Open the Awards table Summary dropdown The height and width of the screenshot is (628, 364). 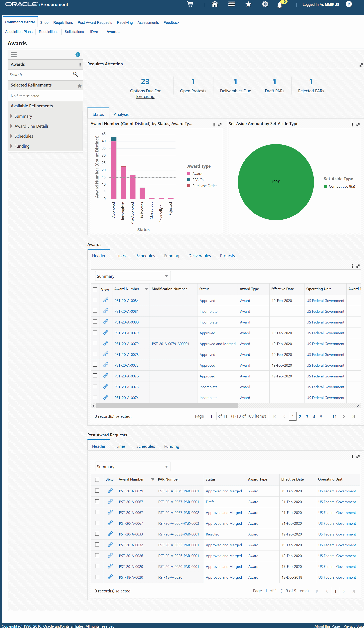pos(133,276)
